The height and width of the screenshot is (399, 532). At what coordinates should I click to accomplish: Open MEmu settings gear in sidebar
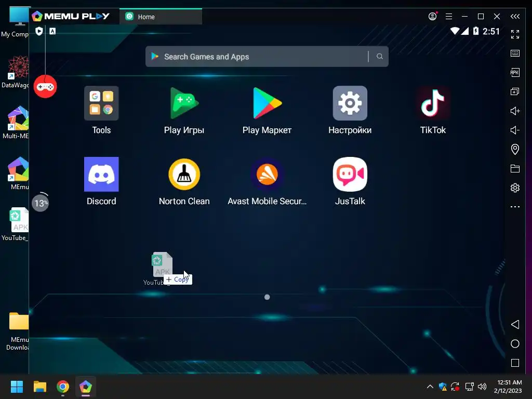(x=515, y=188)
